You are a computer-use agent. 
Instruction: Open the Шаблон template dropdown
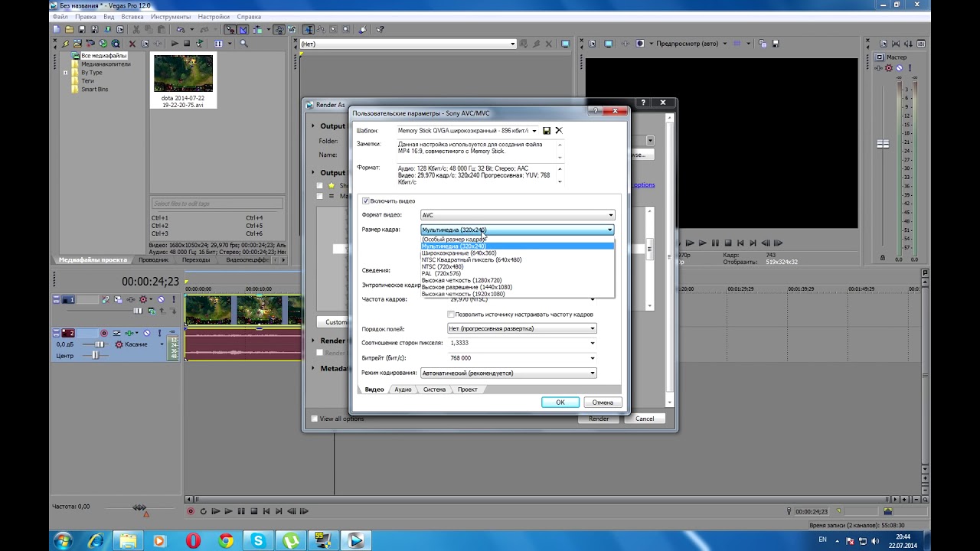[x=534, y=131]
